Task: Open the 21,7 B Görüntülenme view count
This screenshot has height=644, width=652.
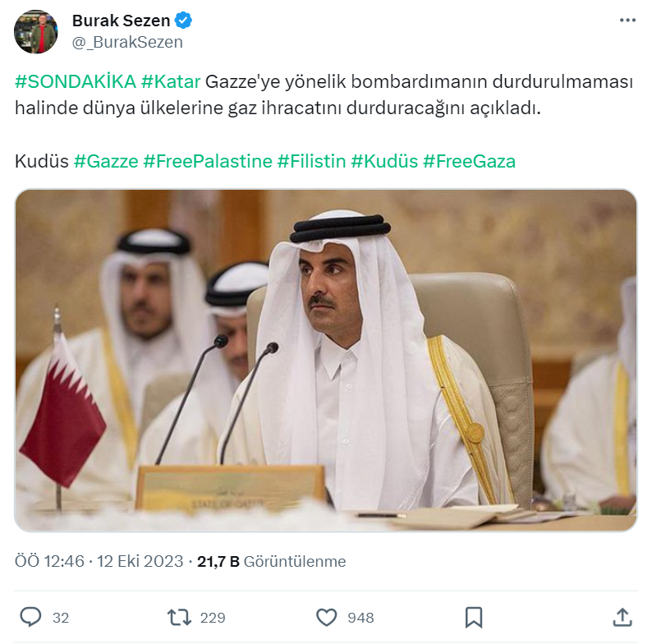Action: coord(272,561)
